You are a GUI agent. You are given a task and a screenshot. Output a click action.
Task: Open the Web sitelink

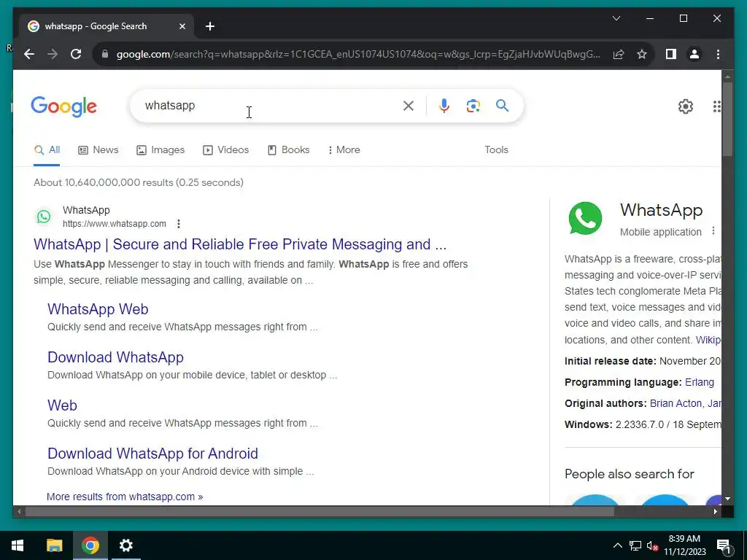[x=62, y=405]
